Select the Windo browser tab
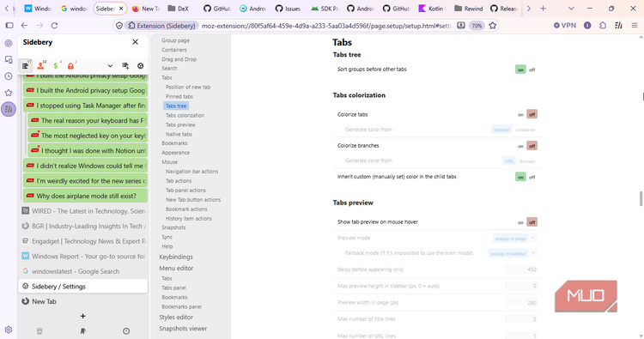Image resolution: width=644 pixels, height=339 pixels. [38, 9]
